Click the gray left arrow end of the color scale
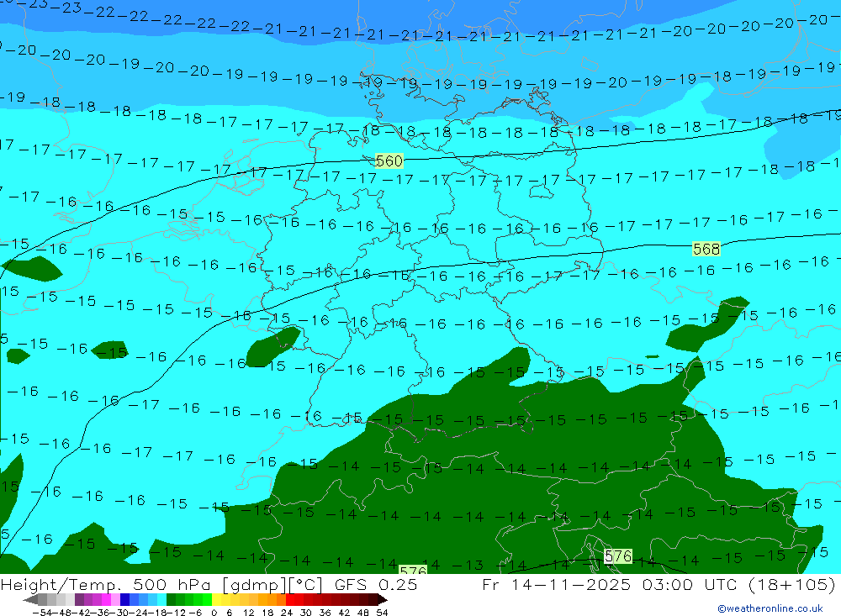This screenshot has height=616, width=841. 30,599
